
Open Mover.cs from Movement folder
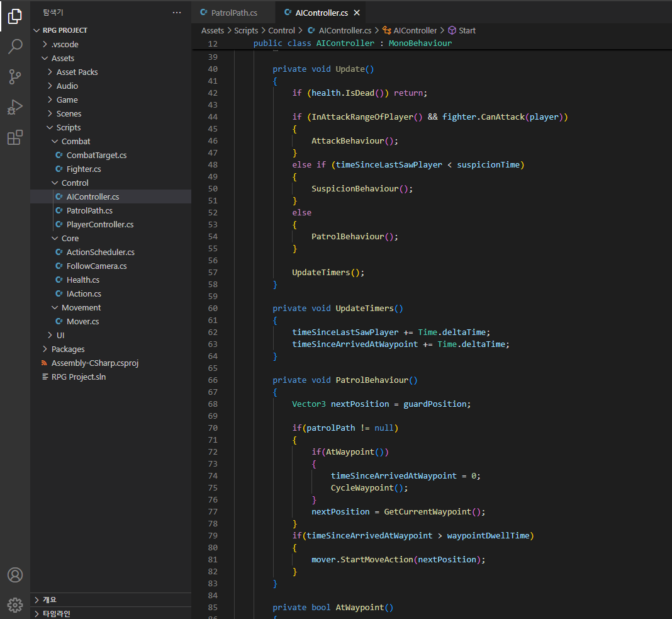tap(82, 321)
